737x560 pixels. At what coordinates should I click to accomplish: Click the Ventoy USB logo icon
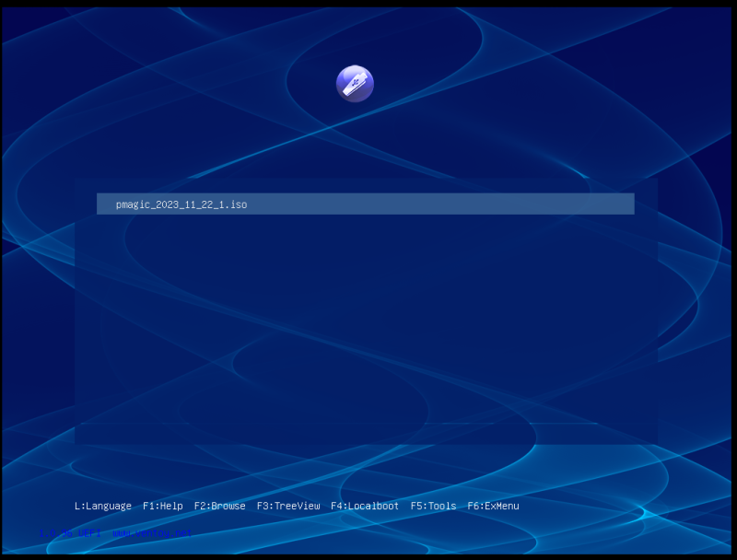355,84
